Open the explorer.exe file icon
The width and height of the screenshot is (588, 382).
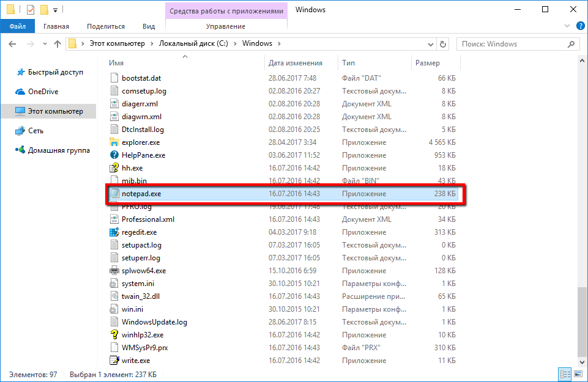(114, 142)
